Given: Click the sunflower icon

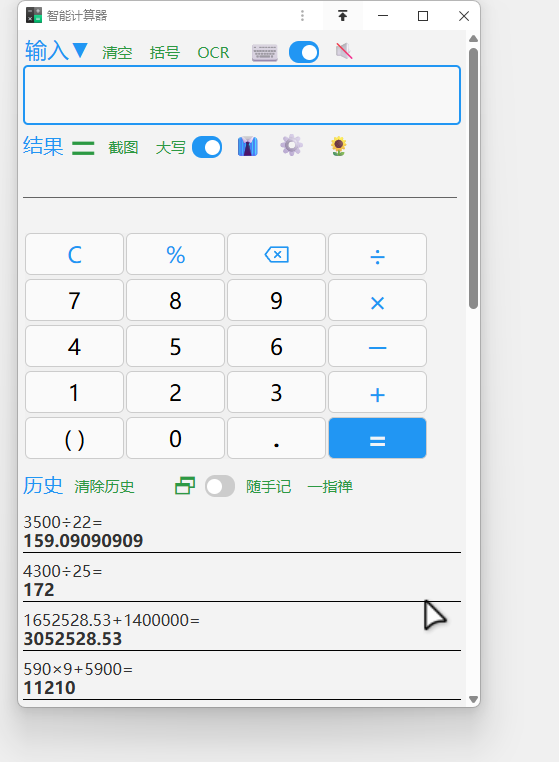Looking at the screenshot, I should [x=338, y=146].
